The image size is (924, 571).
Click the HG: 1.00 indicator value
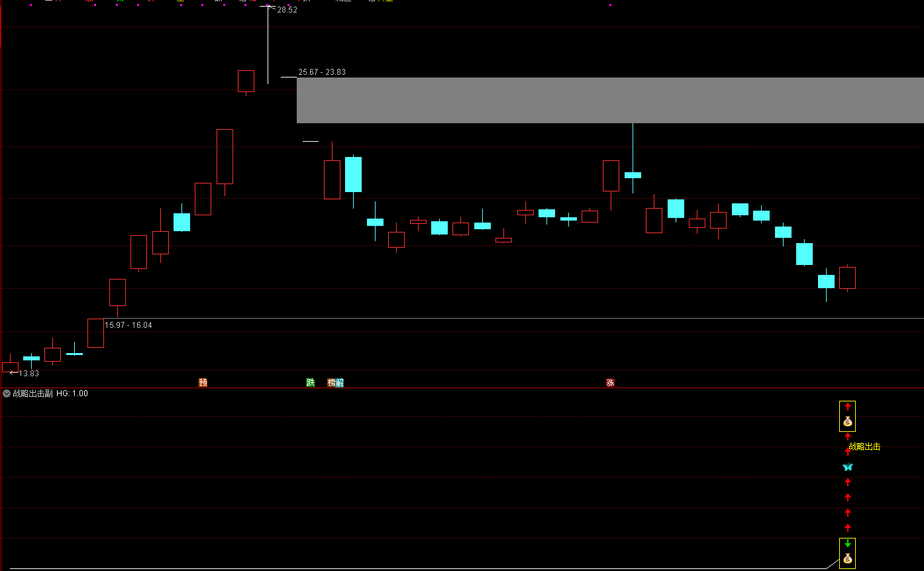72,393
